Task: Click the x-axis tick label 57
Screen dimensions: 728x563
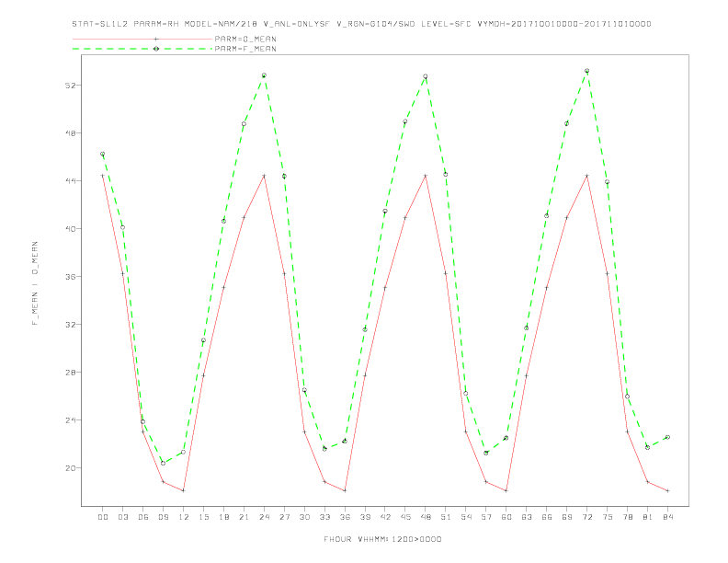Action: (x=486, y=517)
